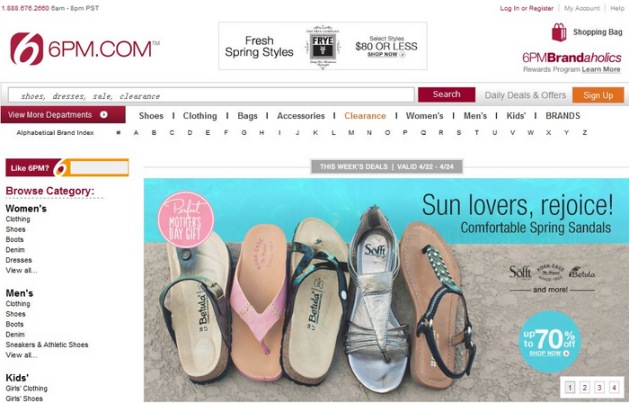
Task: Click the orange Sign Up button
Action: point(598,95)
